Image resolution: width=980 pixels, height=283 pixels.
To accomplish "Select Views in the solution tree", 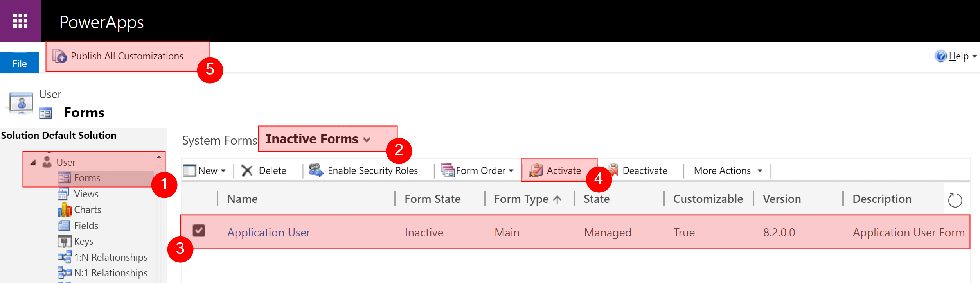I will (86, 194).
